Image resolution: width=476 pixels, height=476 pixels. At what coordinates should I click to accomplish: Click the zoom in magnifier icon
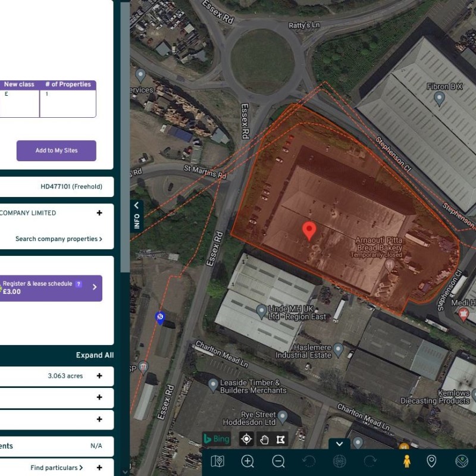pyautogui.click(x=248, y=461)
